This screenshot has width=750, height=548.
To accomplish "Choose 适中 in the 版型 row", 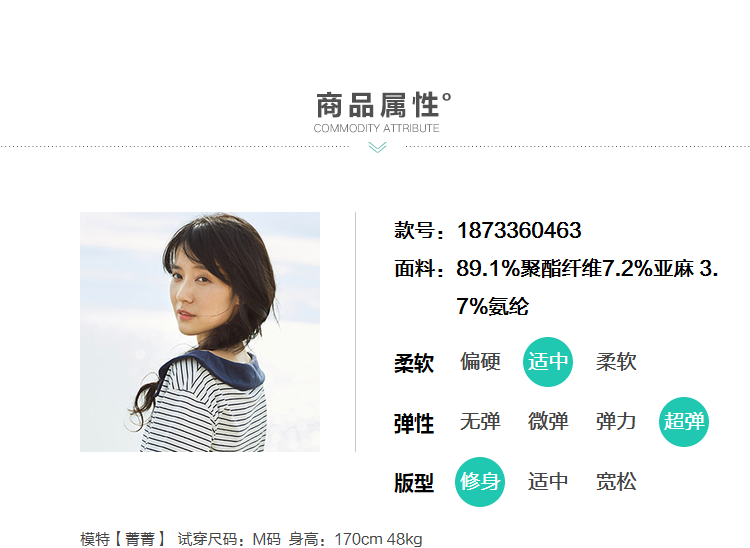I will coord(548,482).
